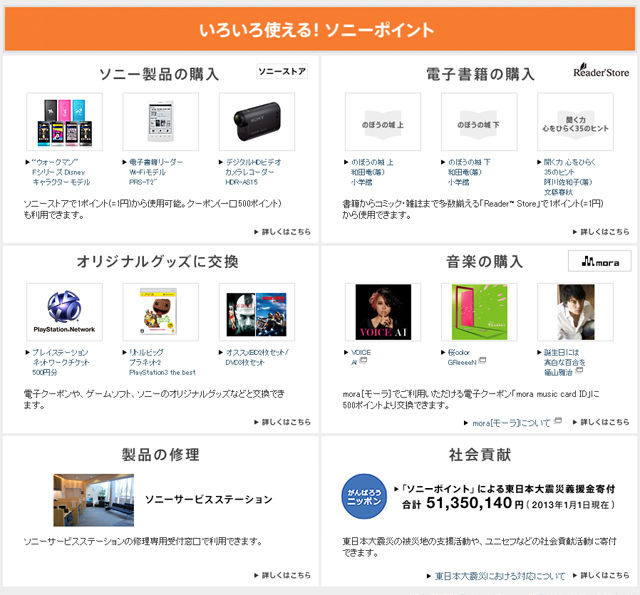Open the デジタルHDビデオカメラレコーダー HDR-AS15 link
This screenshot has width=640, height=595.
pyautogui.click(x=253, y=172)
